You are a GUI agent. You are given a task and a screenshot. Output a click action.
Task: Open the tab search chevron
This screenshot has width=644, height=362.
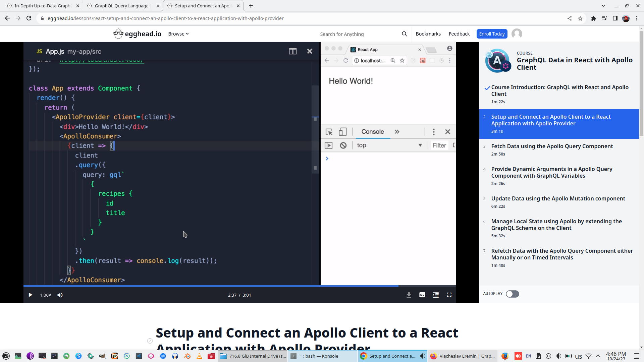(603, 6)
